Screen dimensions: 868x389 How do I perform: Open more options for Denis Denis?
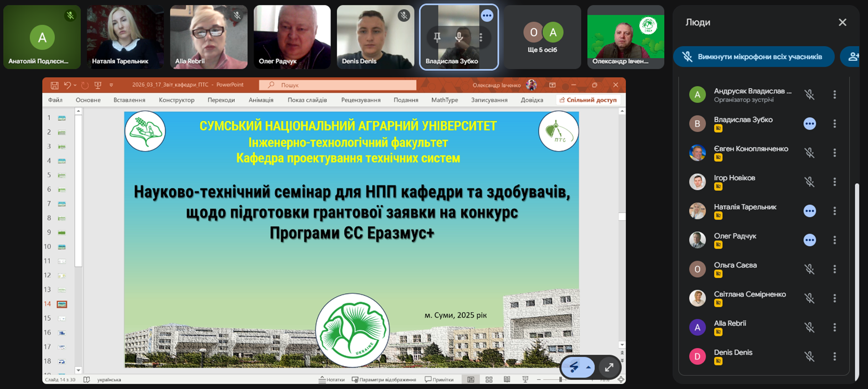(835, 356)
